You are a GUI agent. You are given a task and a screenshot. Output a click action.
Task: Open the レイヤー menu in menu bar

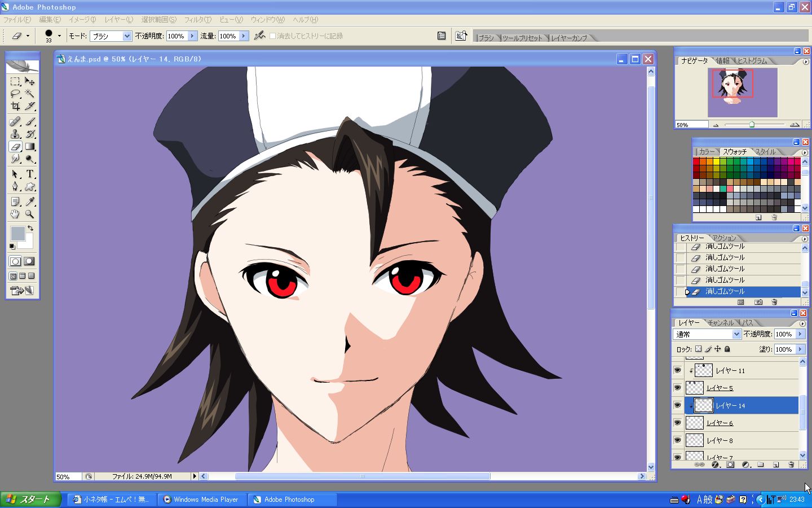click(x=118, y=20)
